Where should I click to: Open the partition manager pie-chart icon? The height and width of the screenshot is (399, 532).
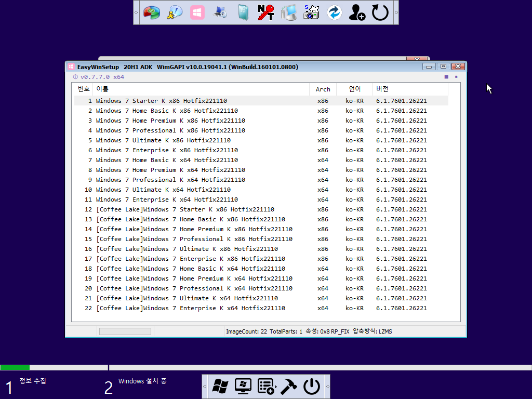click(x=151, y=12)
